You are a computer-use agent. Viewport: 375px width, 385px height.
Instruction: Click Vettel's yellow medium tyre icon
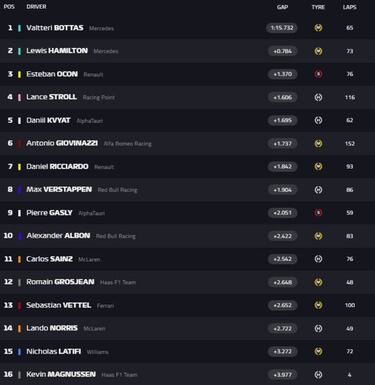(x=318, y=305)
